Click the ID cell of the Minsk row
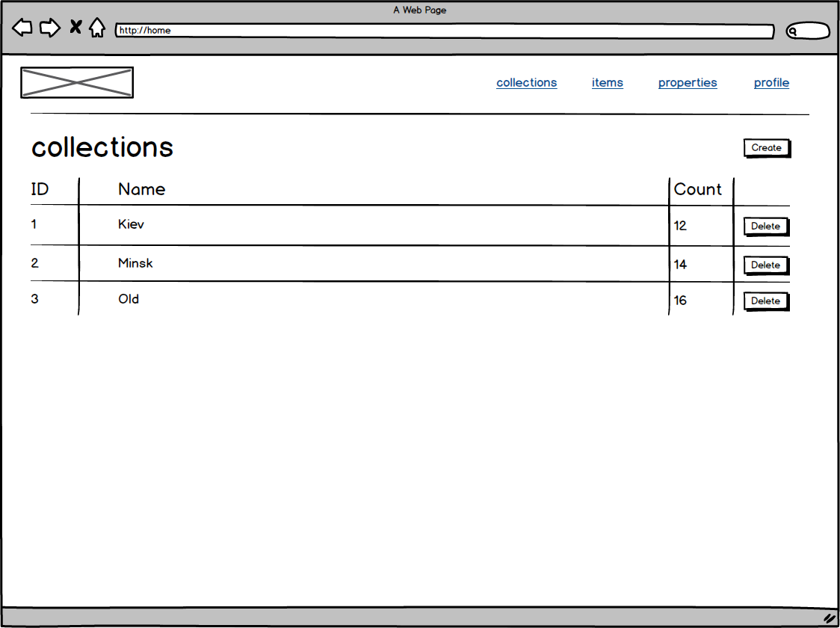Viewport: 840px width, 628px height. (35, 263)
